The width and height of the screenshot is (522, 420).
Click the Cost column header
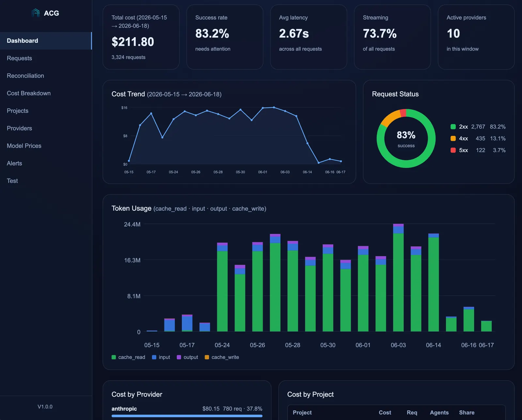pyautogui.click(x=385, y=412)
